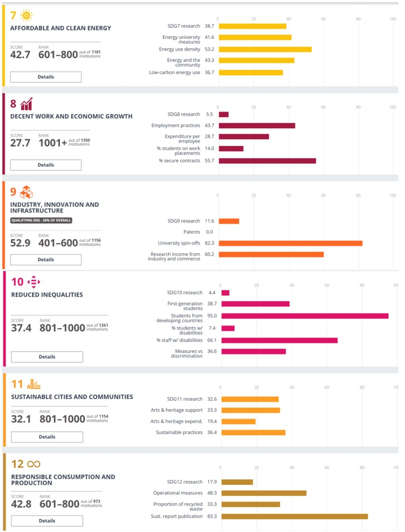The image size is (405, 532).
Task: Click the University spin-offs bar
Action: (x=290, y=243)
